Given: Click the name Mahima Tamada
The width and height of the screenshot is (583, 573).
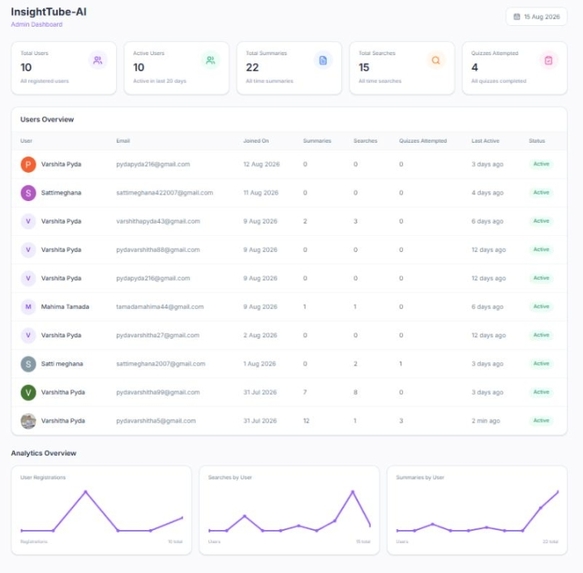Looking at the screenshot, I should point(65,307).
